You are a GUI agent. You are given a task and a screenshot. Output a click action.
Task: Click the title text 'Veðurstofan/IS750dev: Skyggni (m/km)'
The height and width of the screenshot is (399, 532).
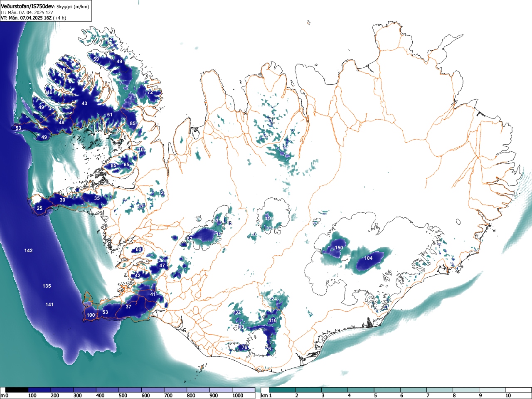45,6
